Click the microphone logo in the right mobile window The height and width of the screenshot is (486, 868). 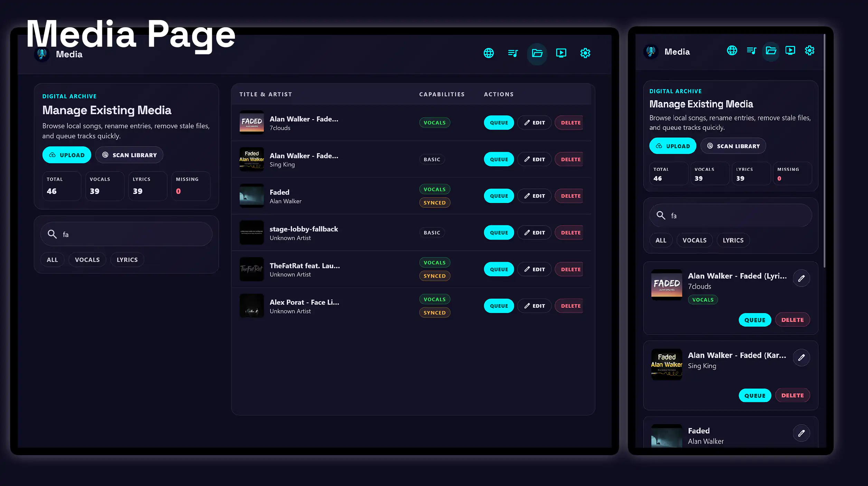click(x=651, y=52)
